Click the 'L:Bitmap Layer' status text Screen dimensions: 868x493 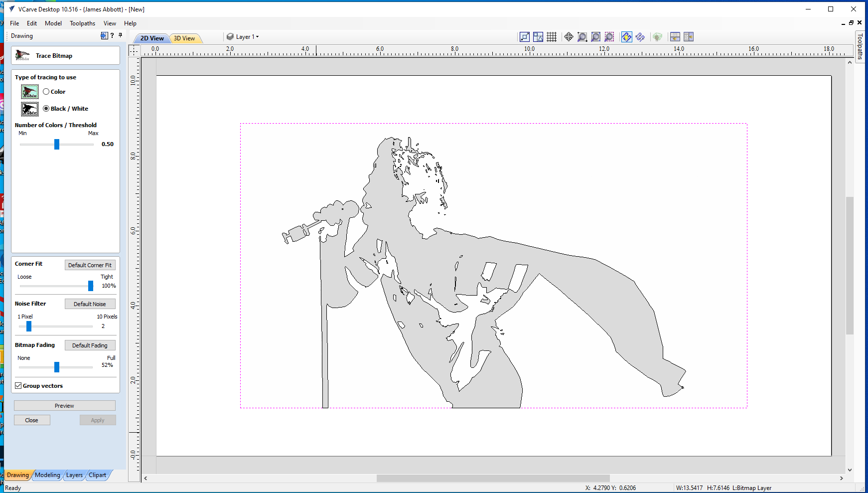pos(752,488)
